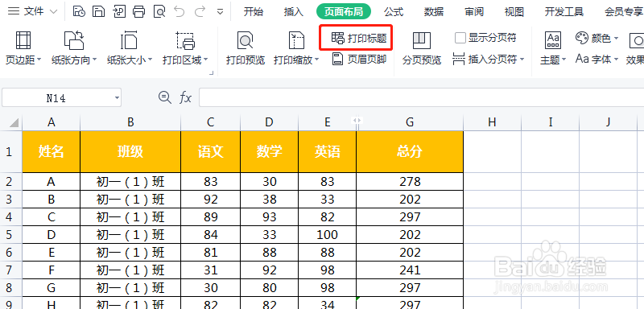Select the 页面布局 tab
Viewport: 644px width, 309px height.
pyautogui.click(x=344, y=12)
